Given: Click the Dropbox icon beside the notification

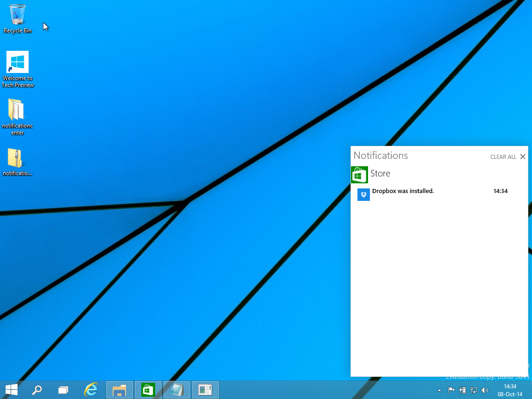Looking at the screenshot, I should coord(363,194).
